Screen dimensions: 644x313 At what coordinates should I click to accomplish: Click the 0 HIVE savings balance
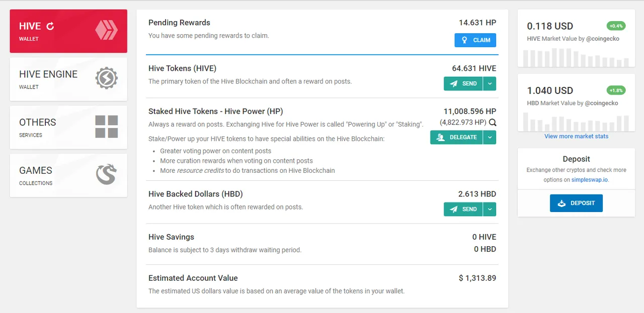484,237
